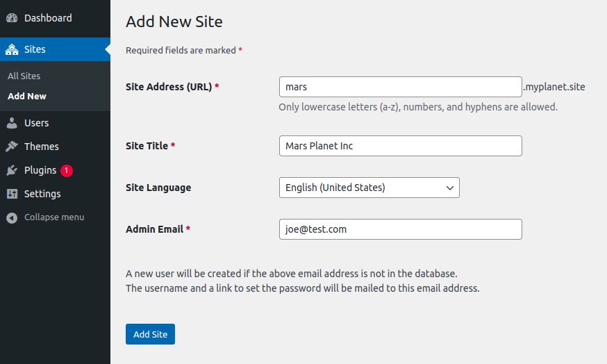Open the Site Language dropdown
This screenshot has height=364, width=607.
[368, 188]
